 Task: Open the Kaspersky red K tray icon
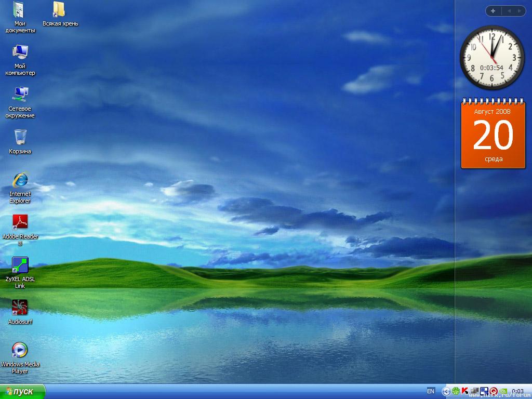click(x=465, y=391)
